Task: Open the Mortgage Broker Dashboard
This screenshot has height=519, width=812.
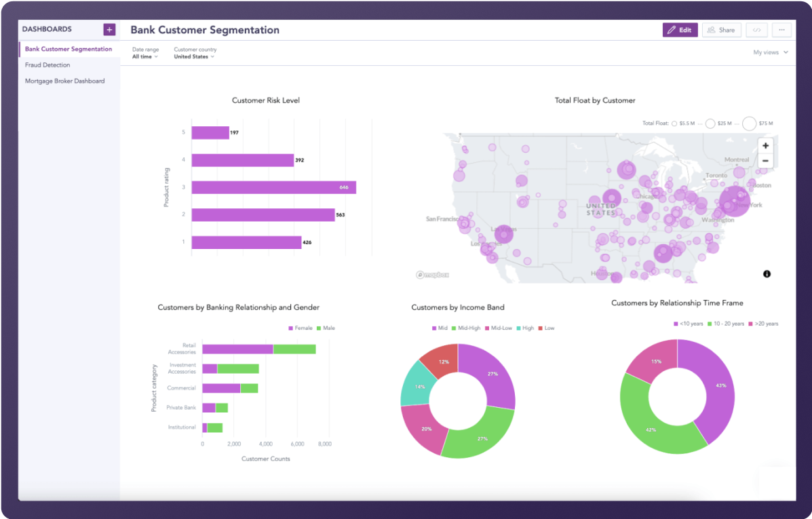Action: (x=64, y=80)
